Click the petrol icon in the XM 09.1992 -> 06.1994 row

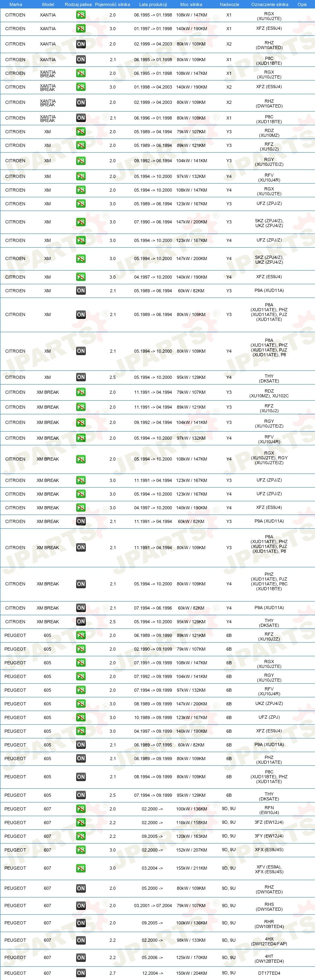81,161
